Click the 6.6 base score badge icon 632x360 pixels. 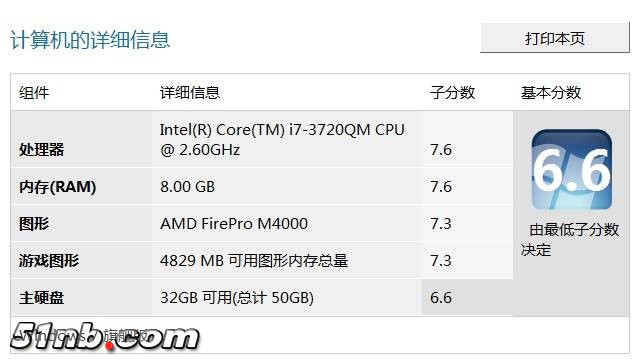tap(572, 170)
